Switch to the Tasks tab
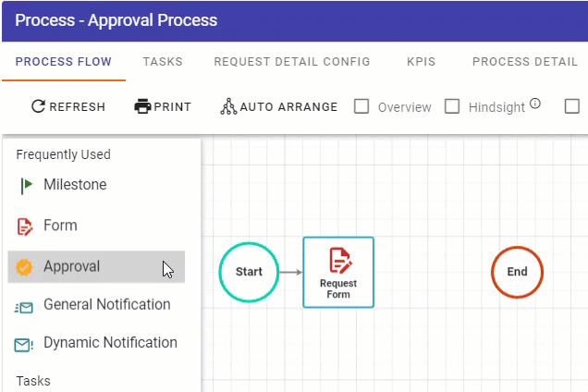588x392 pixels. pos(163,62)
